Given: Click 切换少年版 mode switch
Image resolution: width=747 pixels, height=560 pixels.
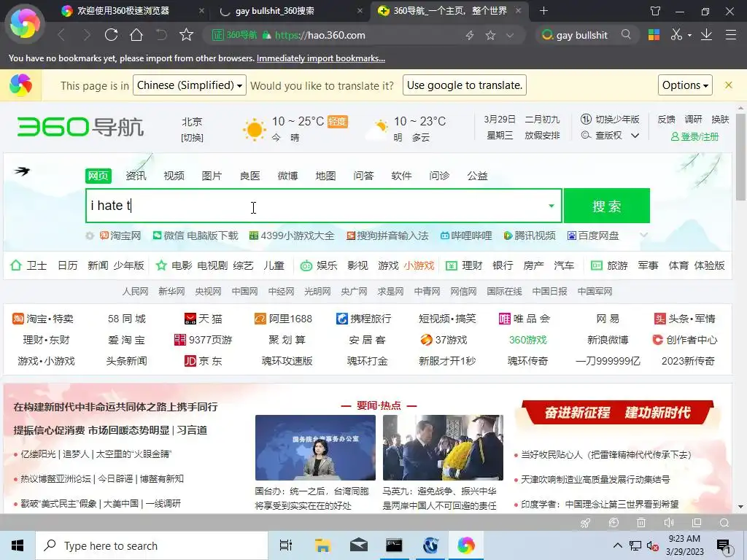Looking at the screenshot, I should point(610,119).
